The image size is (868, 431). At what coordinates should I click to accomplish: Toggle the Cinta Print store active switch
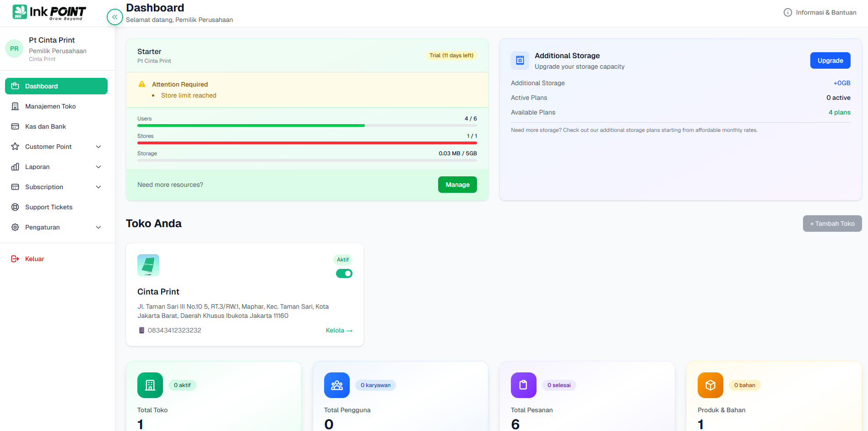(344, 273)
